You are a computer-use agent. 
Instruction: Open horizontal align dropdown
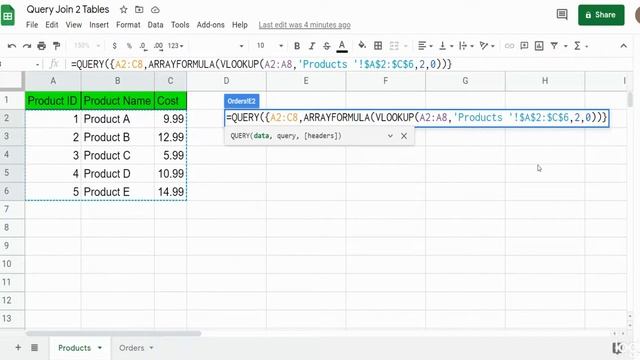425,46
